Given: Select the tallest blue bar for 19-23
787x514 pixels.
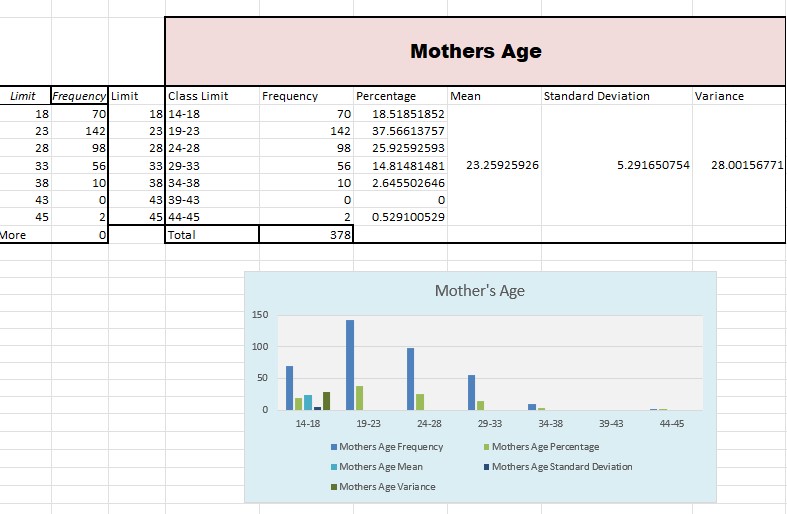Looking at the screenshot, I should coord(350,365).
